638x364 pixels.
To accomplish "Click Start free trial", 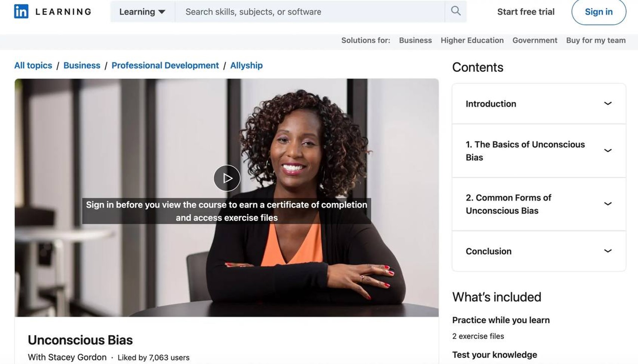I will point(525,12).
